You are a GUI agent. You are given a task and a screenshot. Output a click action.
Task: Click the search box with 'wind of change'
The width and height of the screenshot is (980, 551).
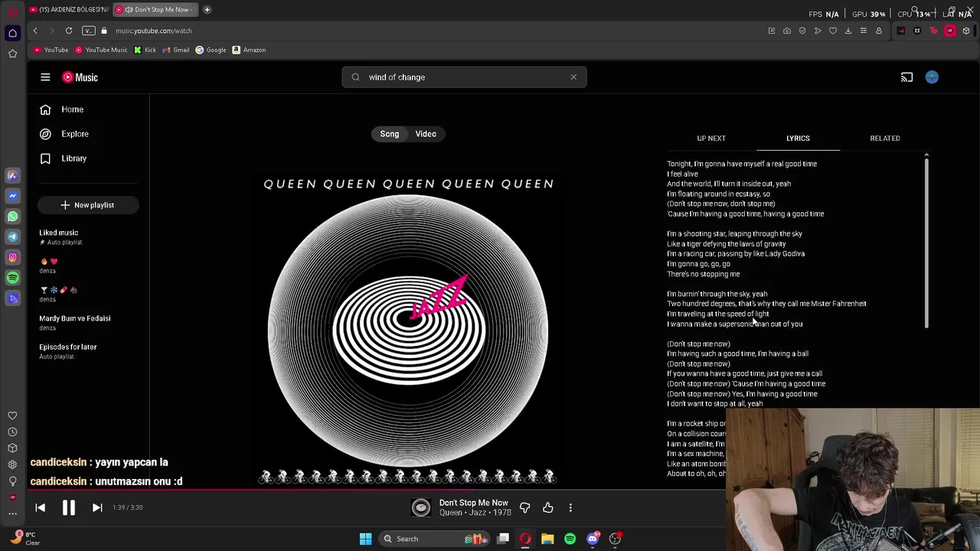click(464, 77)
